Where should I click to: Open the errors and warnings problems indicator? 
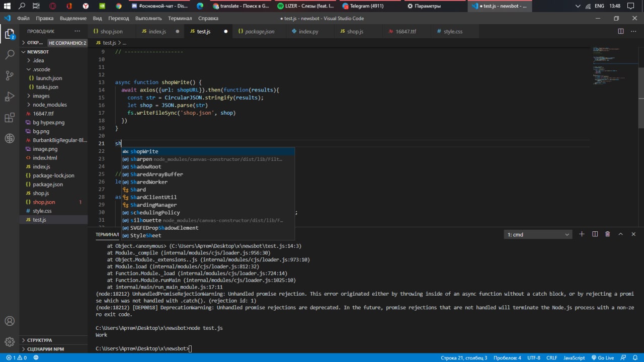click(17, 357)
